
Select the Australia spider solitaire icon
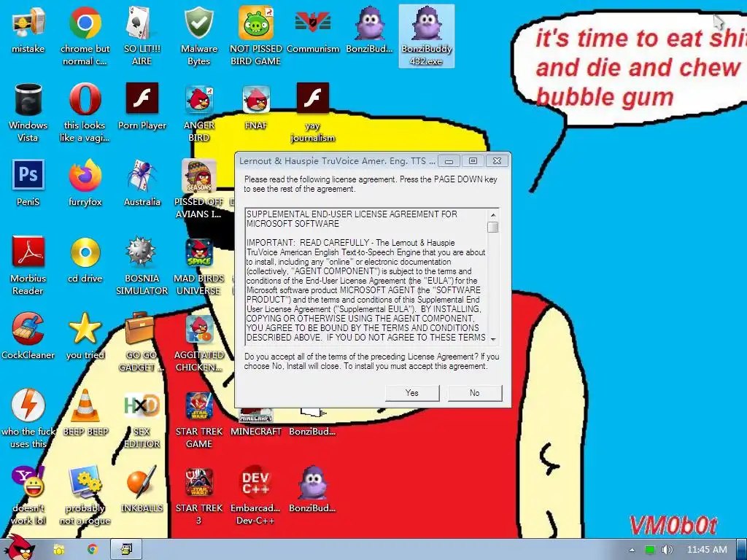click(x=142, y=183)
